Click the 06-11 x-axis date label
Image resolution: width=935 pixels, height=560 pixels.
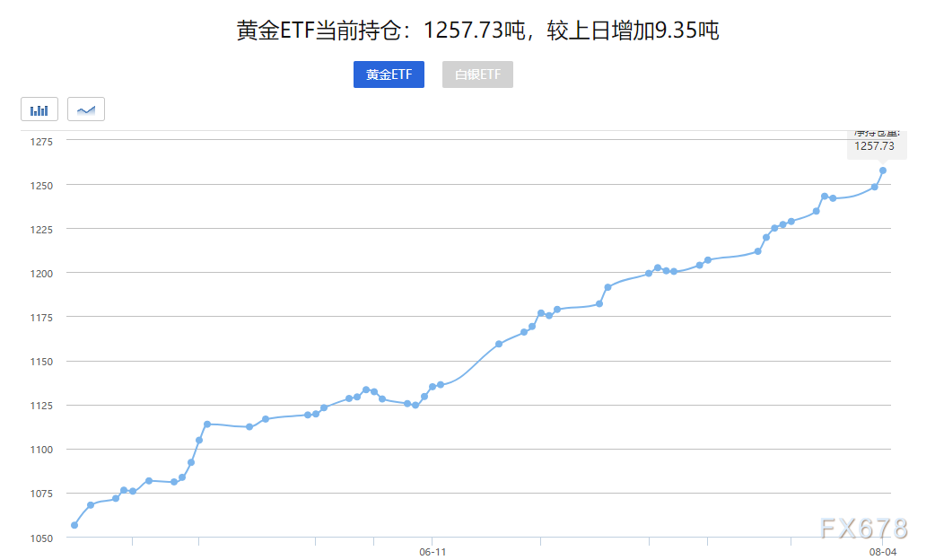point(433,552)
